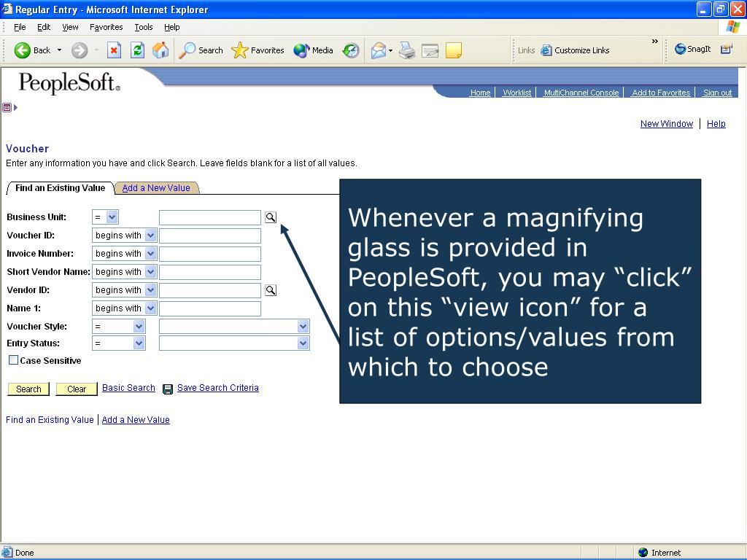Click the Stop page loading icon
This screenshot has width=747, height=560.
114,50
